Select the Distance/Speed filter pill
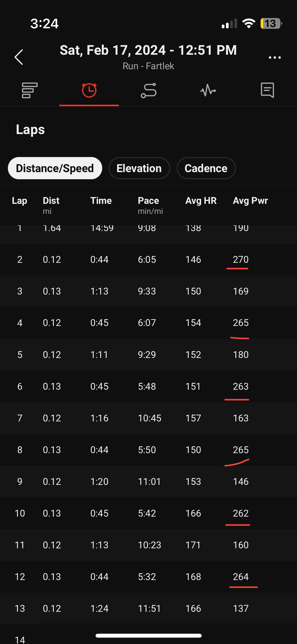 coord(55,168)
